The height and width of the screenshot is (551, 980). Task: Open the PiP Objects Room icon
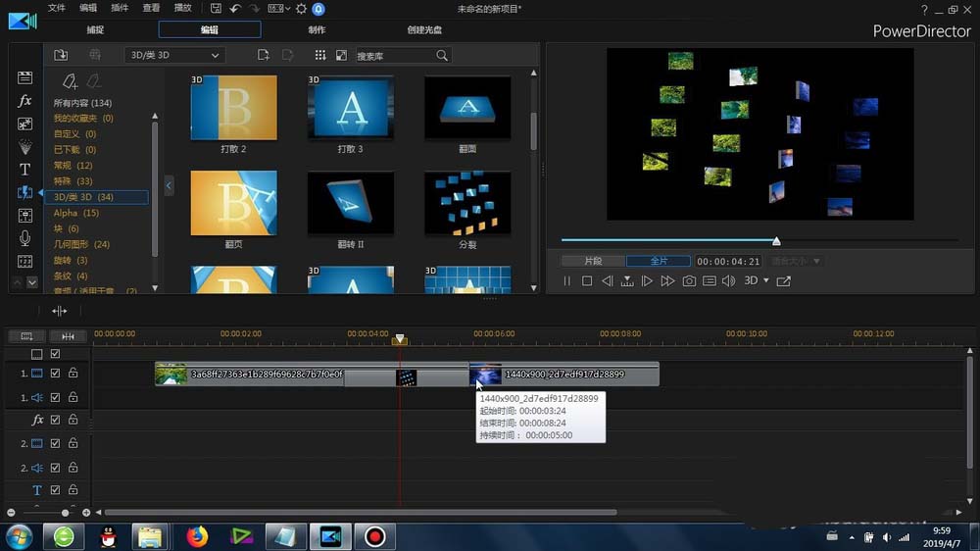[x=25, y=124]
